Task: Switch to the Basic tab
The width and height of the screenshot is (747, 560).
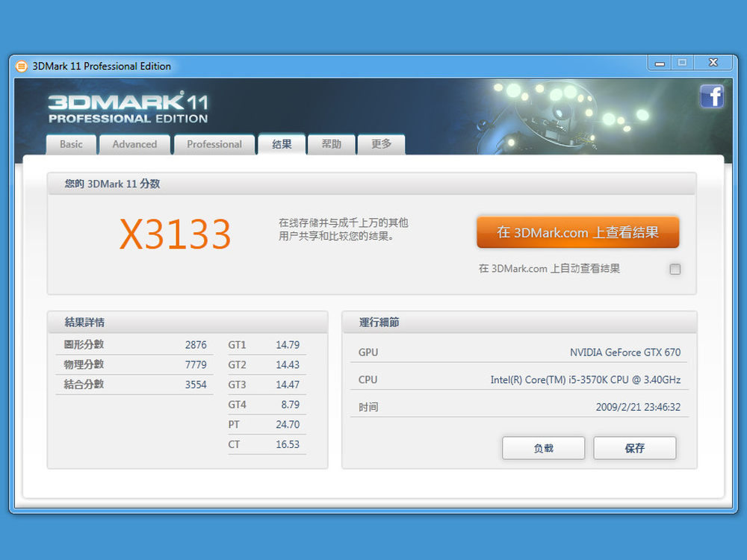Action: [x=71, y=144]
